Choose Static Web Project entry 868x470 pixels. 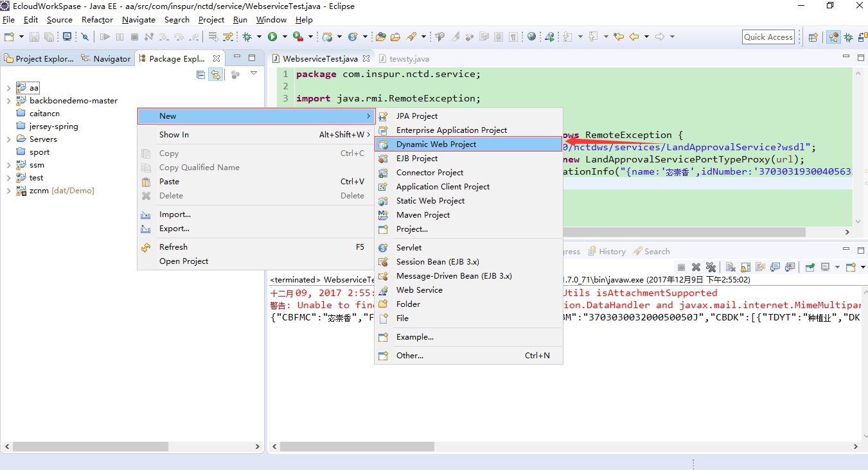[468, 201]
